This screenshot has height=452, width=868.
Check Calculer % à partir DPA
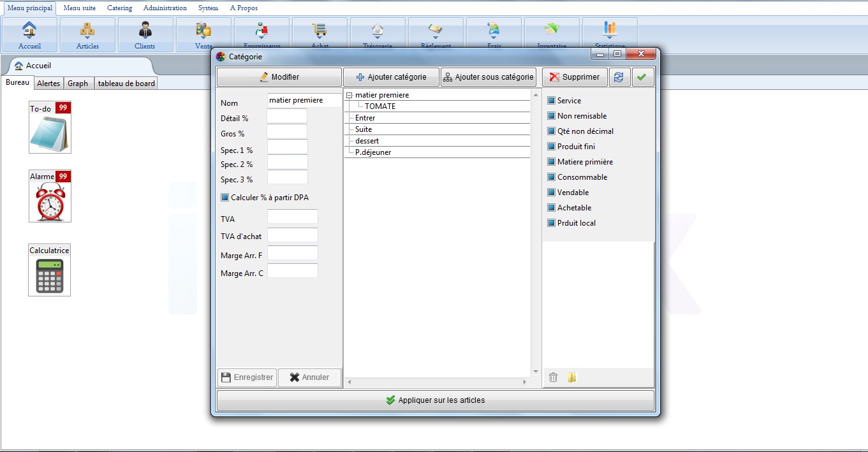pyautogui.click(x=224, y=198)
